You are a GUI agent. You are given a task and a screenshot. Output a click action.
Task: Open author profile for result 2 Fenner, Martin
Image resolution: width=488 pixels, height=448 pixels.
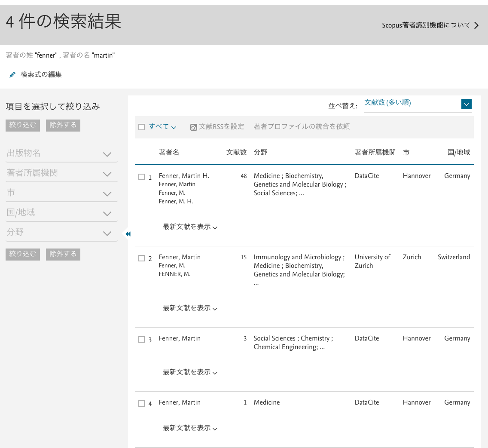click(x=180, y=257)
